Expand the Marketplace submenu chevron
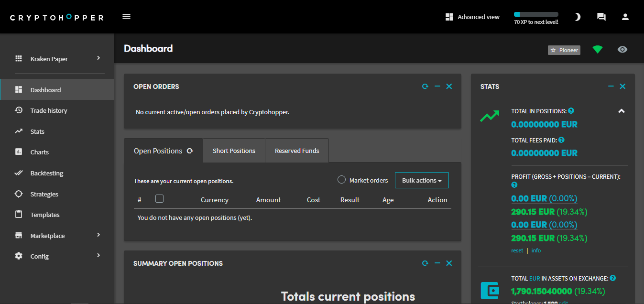This screenshot has width=644, height=304. 98,235
